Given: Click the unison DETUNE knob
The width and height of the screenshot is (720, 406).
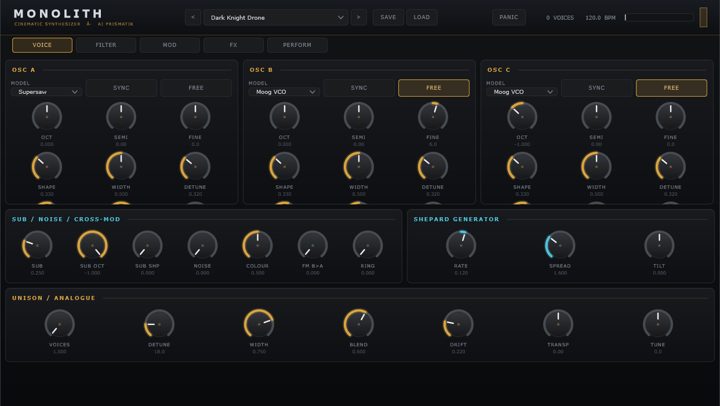Looking at the screenshot, I should pyautogui.click(x=159, y=324).
